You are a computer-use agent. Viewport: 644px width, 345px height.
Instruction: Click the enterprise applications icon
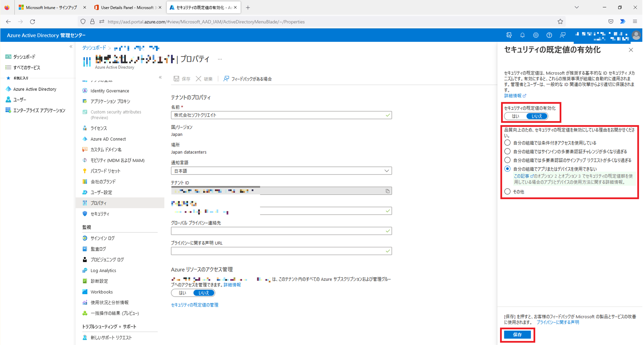click(8, 110)
